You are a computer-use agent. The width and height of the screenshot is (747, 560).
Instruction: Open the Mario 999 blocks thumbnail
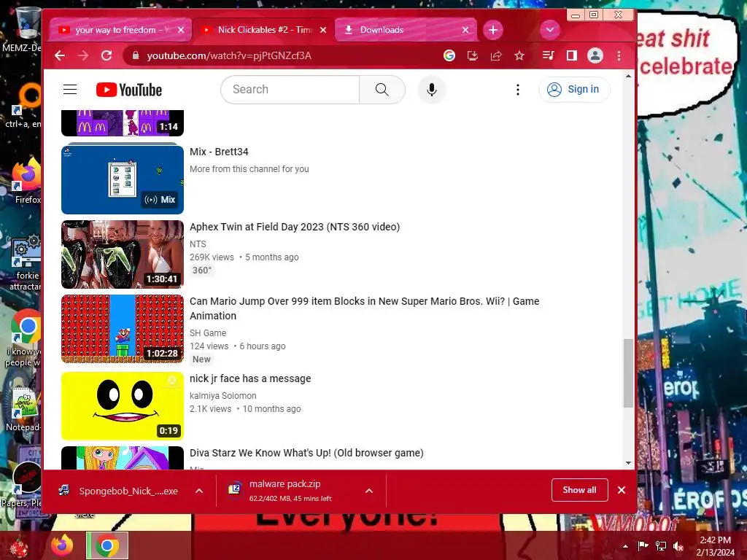pos(123,329)
